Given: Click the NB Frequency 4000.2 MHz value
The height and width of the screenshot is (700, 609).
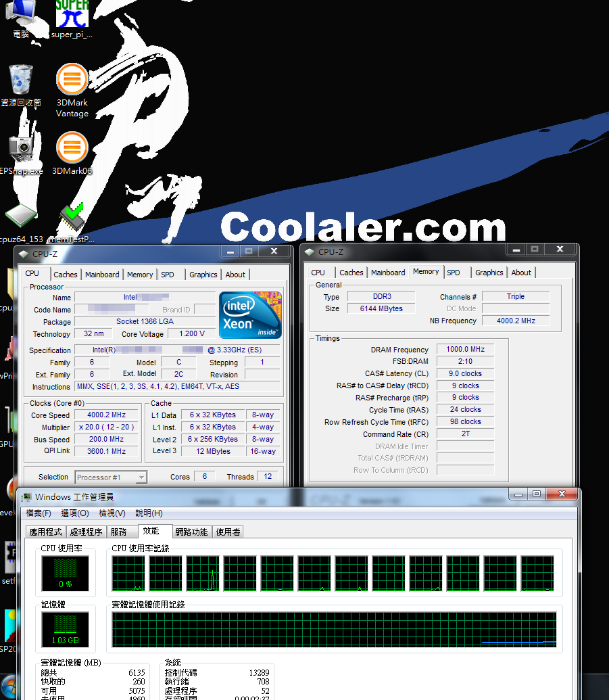Looking at the screenshot, I should [516, 321].
